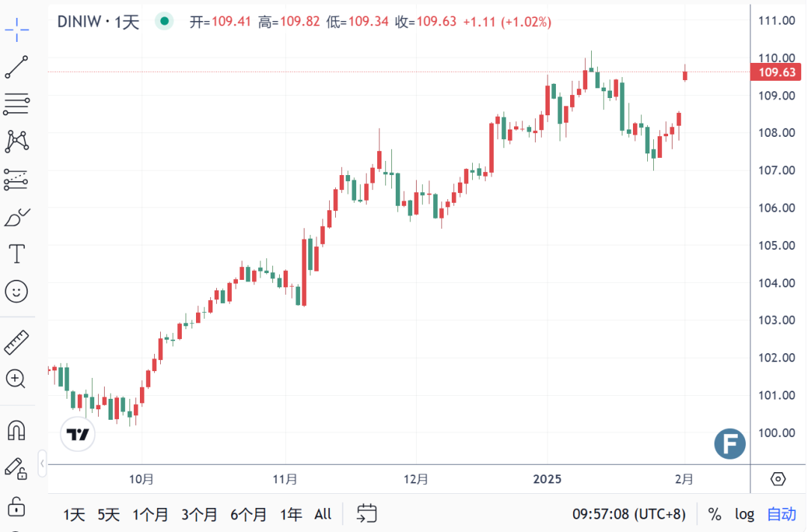Toggle magnet mode for drawings
This screenshot has width=808, height=532.
[16, 430]
